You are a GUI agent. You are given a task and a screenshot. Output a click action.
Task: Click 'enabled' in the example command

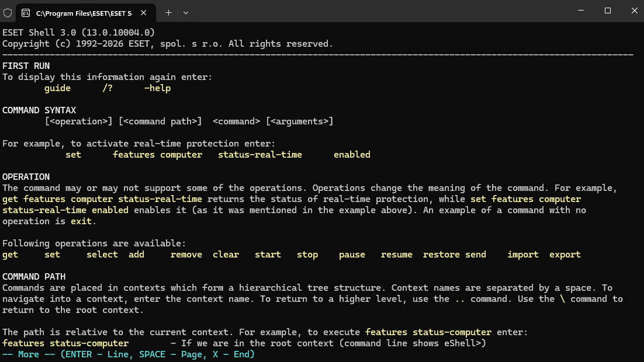tap(352, 154)
